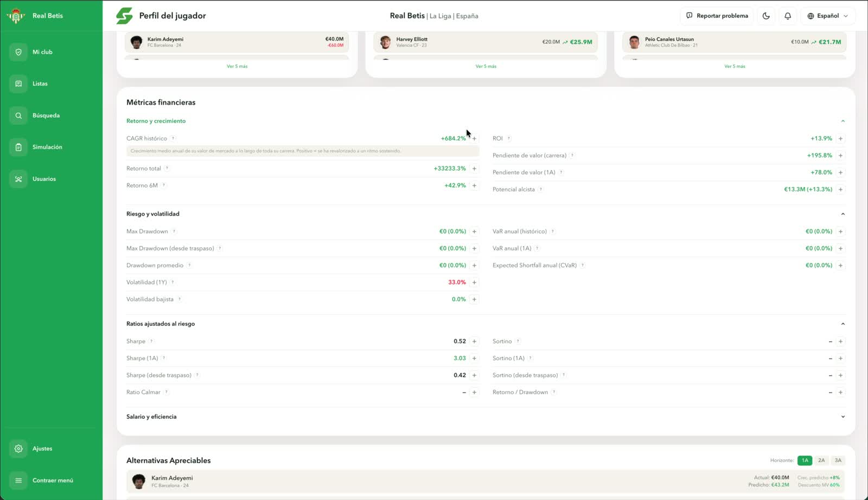
Task: Click plus icon for Potencial alcista
Action: 840,189
